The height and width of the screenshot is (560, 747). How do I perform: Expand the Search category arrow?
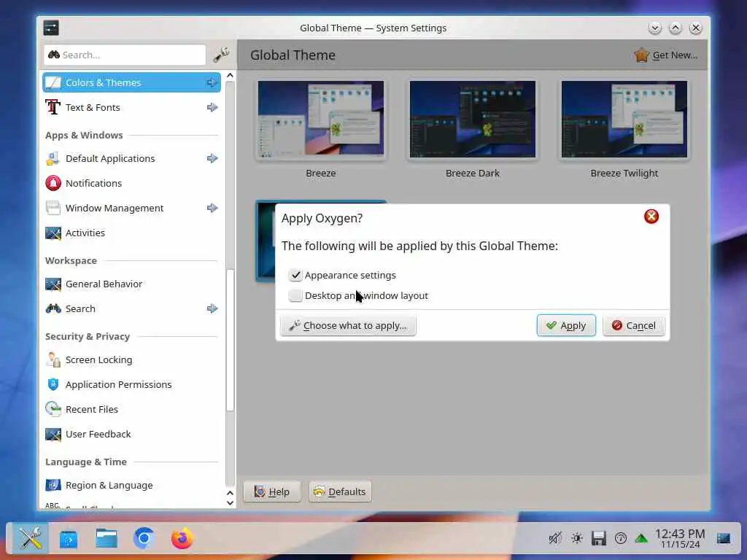pyautogui.click(x=212, y=308)
